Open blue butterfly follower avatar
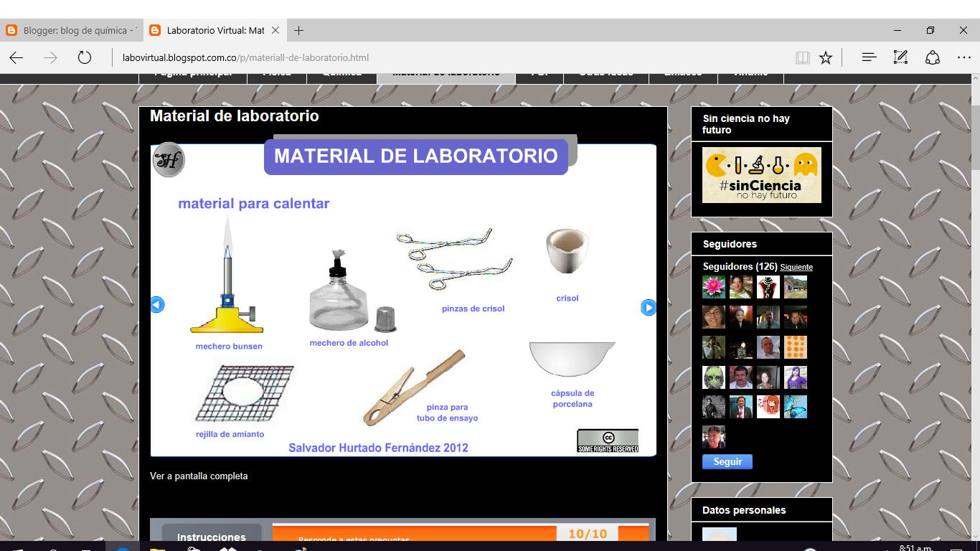Screen dimensions: 980x551 796,407
